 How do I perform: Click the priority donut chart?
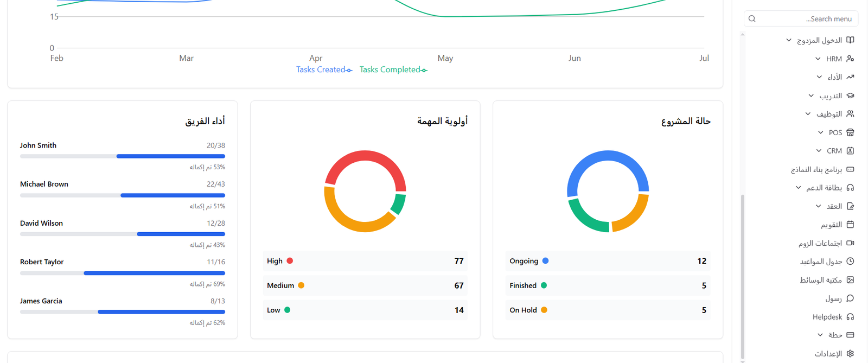(x=365, y=191)
